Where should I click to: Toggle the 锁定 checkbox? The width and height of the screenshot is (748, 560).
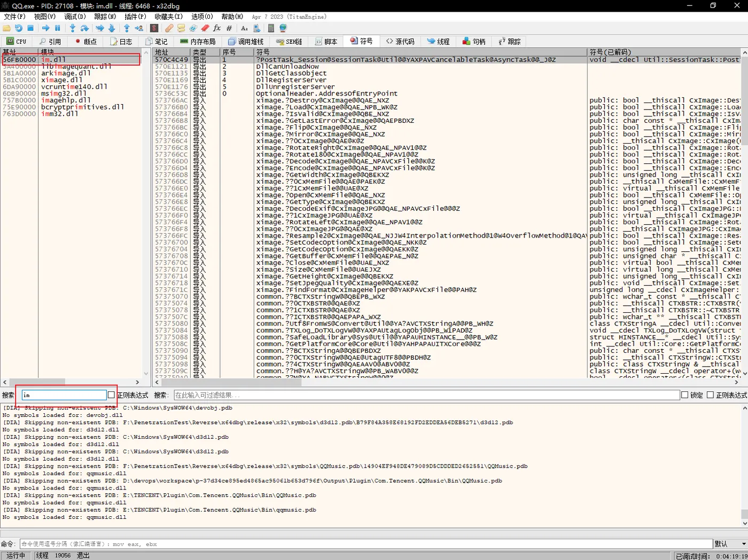(x=684, y=395)
